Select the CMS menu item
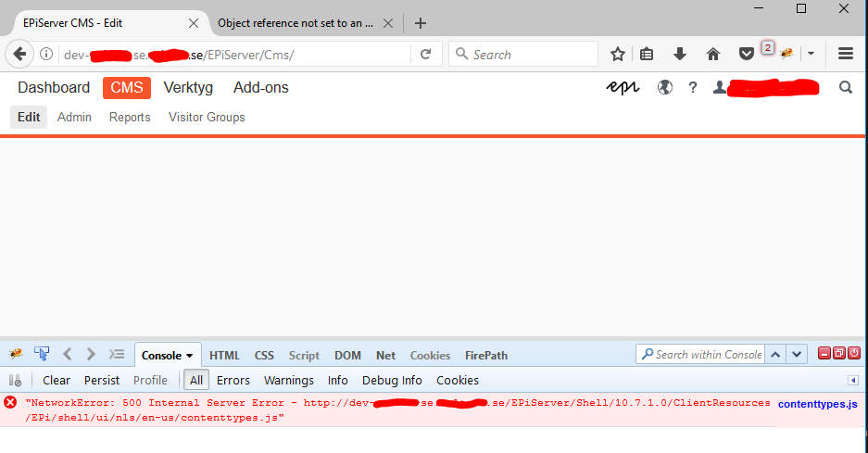This screenshot has width=868, height=453. [127, 87]
